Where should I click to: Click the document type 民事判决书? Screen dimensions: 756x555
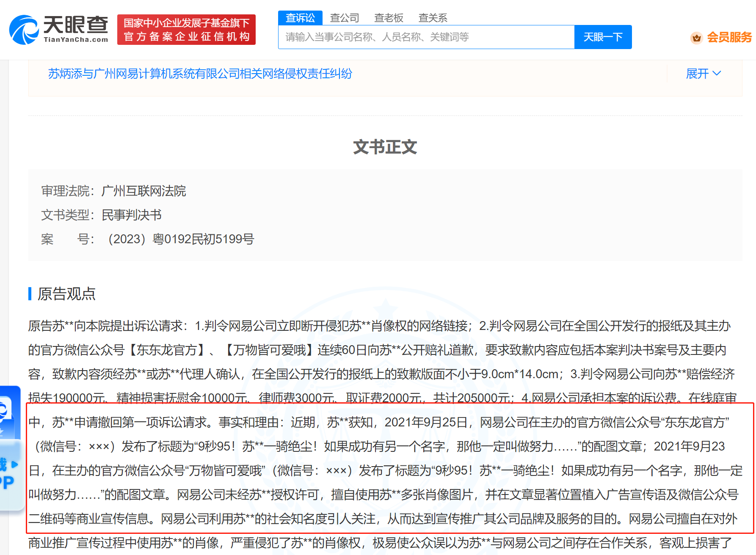(132, 215)
